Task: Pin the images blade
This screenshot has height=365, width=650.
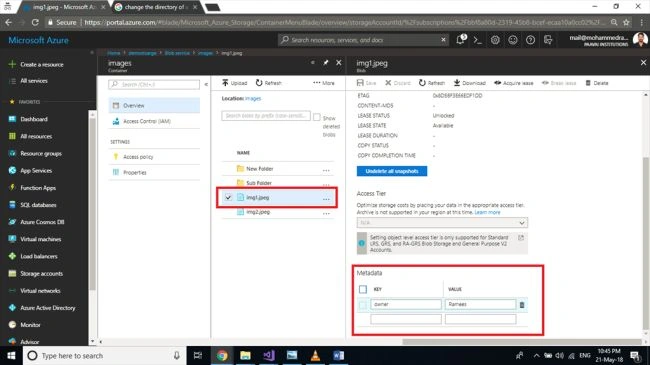Action: pos(325,63)
